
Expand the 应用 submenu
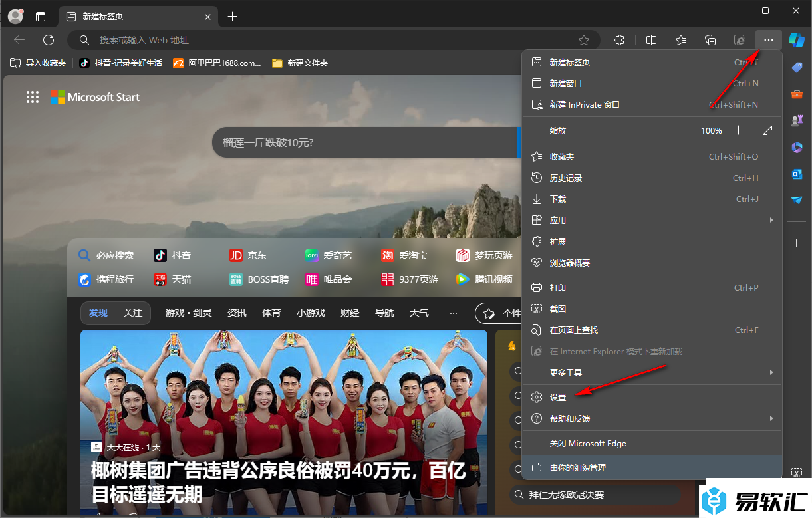pyautogui.click(x=771, y=220)
